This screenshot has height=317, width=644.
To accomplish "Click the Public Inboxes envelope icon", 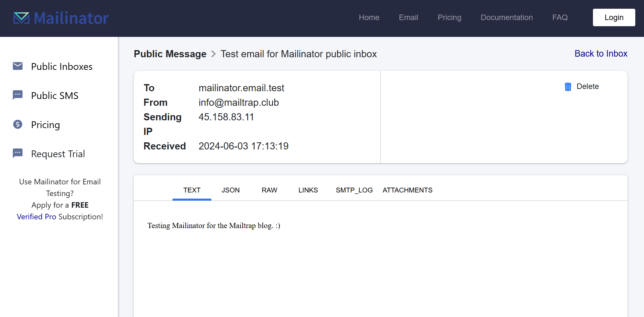I will pos(18,66).
